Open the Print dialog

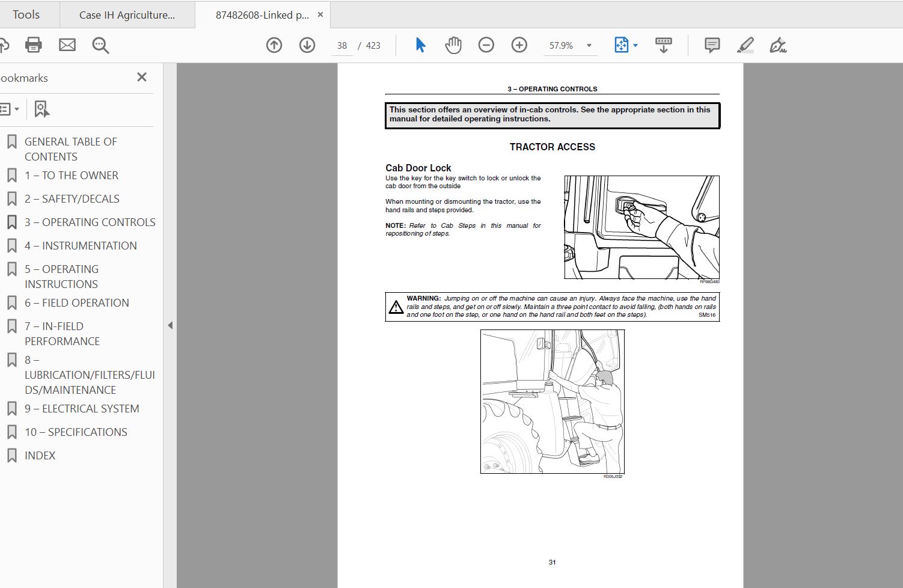(x=34, y=45)
